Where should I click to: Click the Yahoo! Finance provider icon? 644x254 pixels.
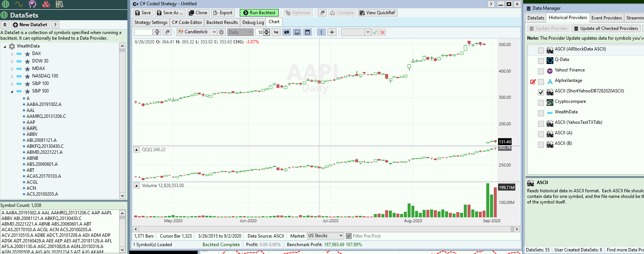tap(550, 71)
